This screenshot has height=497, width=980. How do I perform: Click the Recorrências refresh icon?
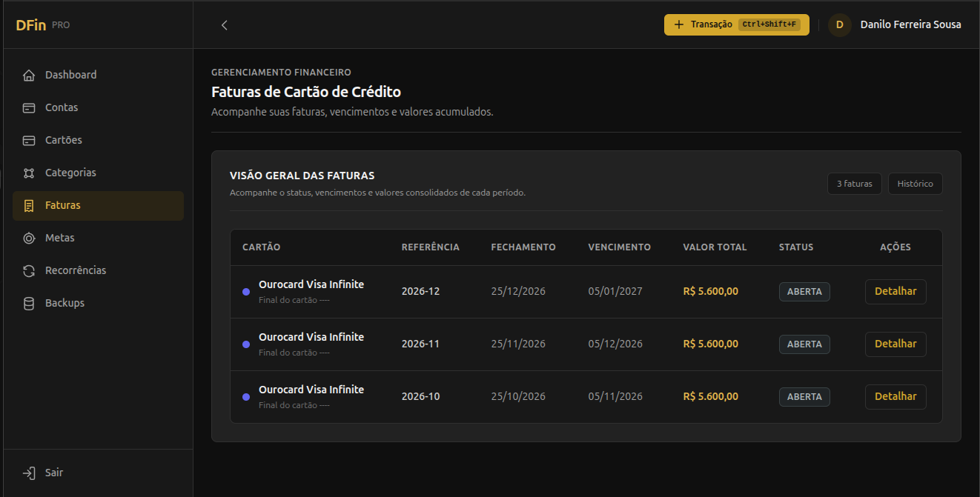(x=29, y=270)
